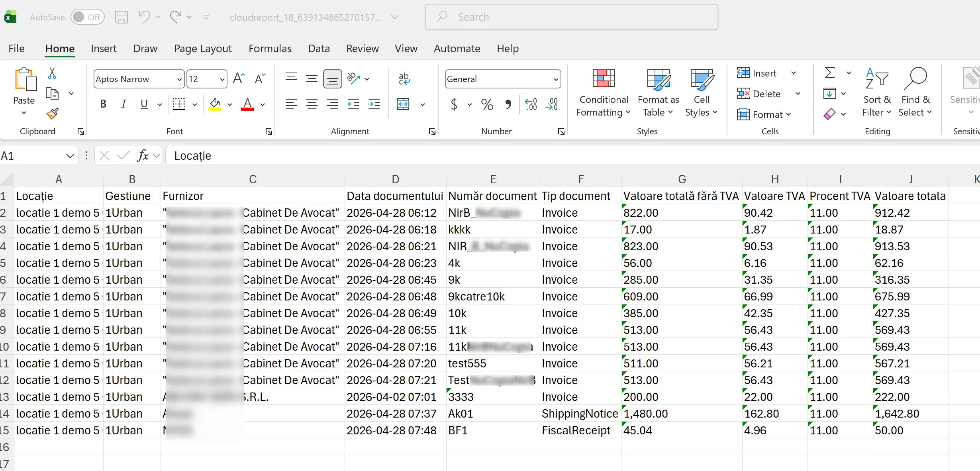Screen dimensions: 980x471
Task: Decrease font size with smaller A icon
Action: tap(260, 78)
